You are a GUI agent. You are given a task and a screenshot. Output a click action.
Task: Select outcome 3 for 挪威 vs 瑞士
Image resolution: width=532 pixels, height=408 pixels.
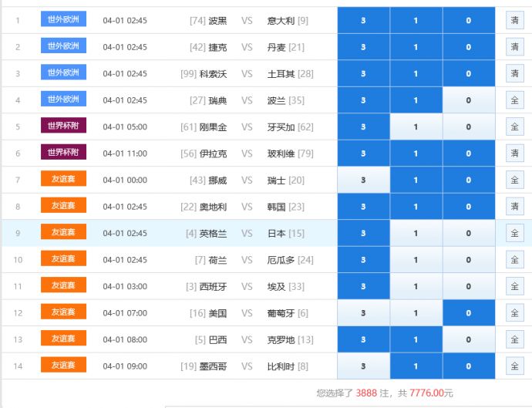tap(363, 180)
